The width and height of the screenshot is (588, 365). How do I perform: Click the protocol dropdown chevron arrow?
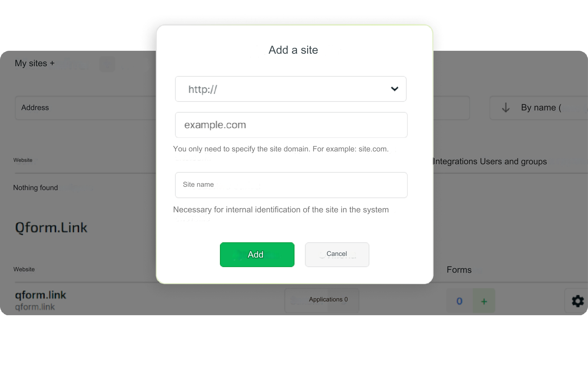tap(395, 89)
